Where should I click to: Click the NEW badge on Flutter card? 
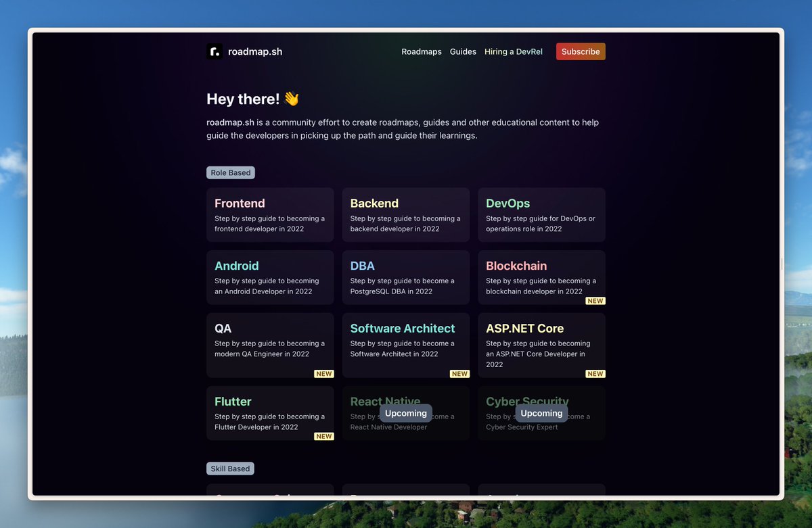tap(324, 437)
